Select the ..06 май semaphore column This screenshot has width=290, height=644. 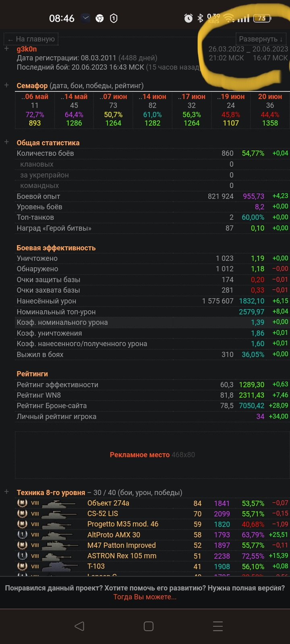tap(35, 110)
